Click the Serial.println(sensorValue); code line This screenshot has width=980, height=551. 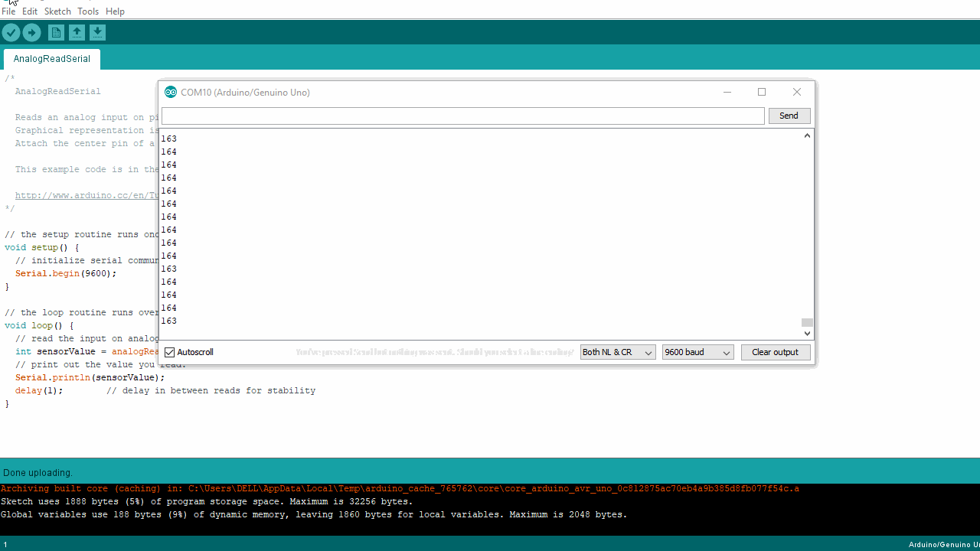[90, 377]
